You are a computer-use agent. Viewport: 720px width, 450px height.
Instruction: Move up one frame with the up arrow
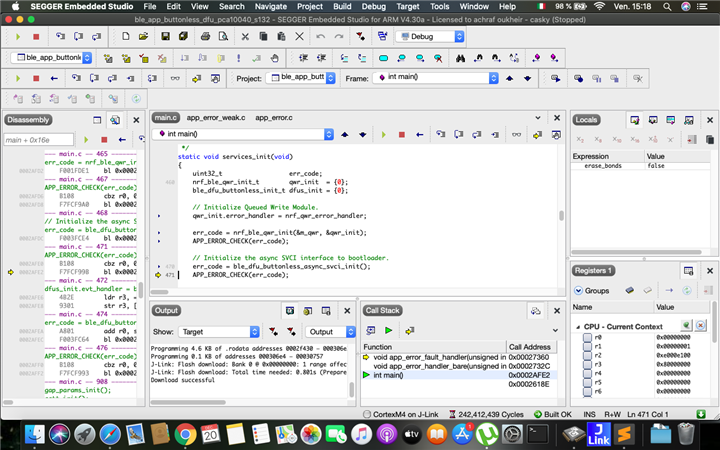[509, 79]
